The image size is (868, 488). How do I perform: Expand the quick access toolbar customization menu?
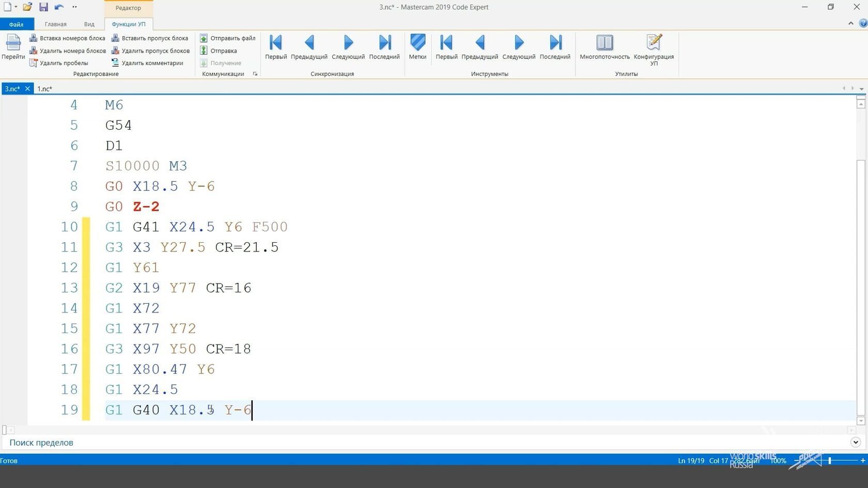point(74,7)
